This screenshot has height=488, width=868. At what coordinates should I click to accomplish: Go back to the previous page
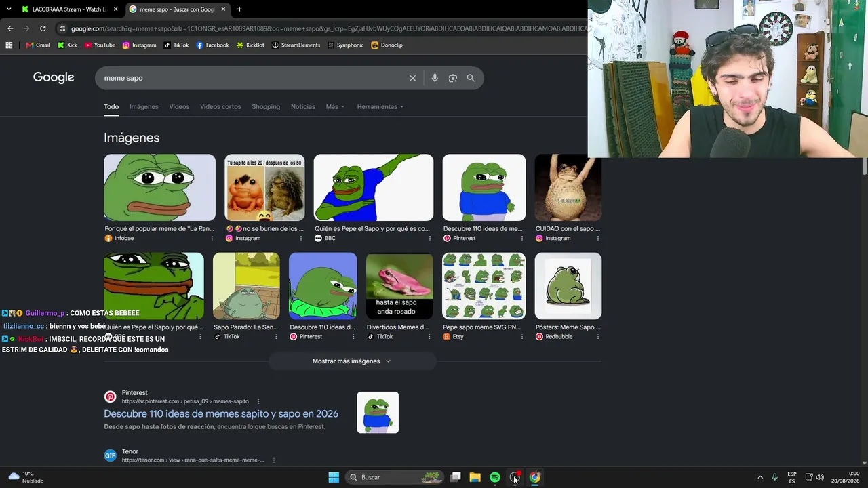coord(10,28)
